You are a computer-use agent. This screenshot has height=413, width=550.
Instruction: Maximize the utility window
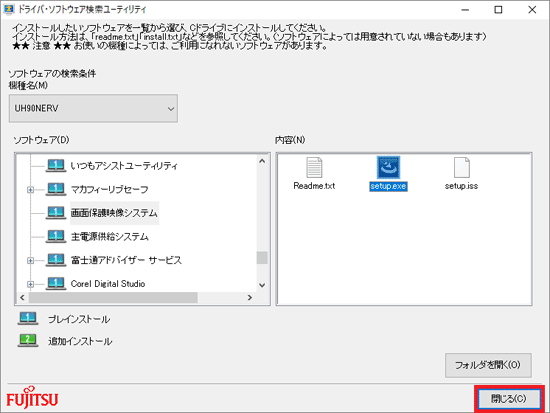click(498, 10)
